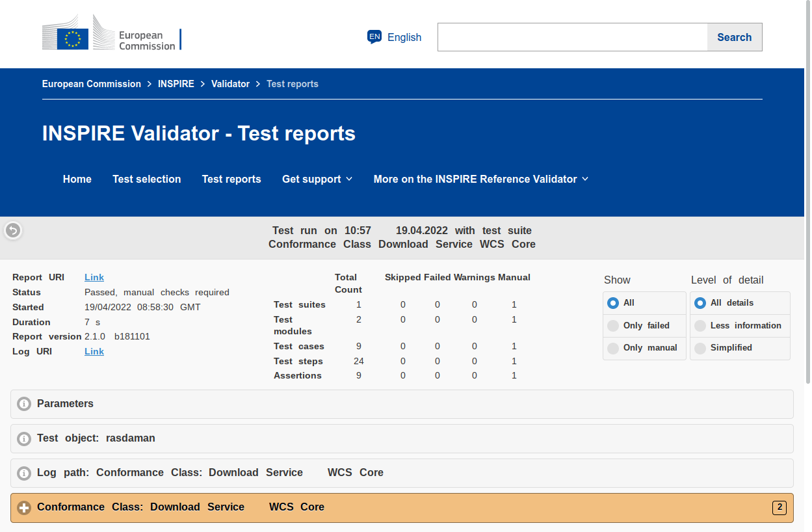The height and width of the screenshot is (532, 812).
Task: Click the EN language speech bubble icon
Action: point(374,37)
